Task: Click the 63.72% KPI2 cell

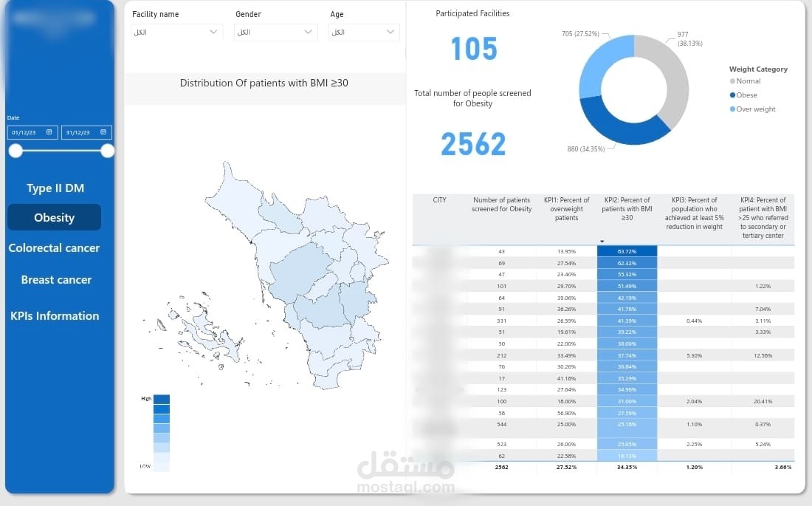Action: 627,251
